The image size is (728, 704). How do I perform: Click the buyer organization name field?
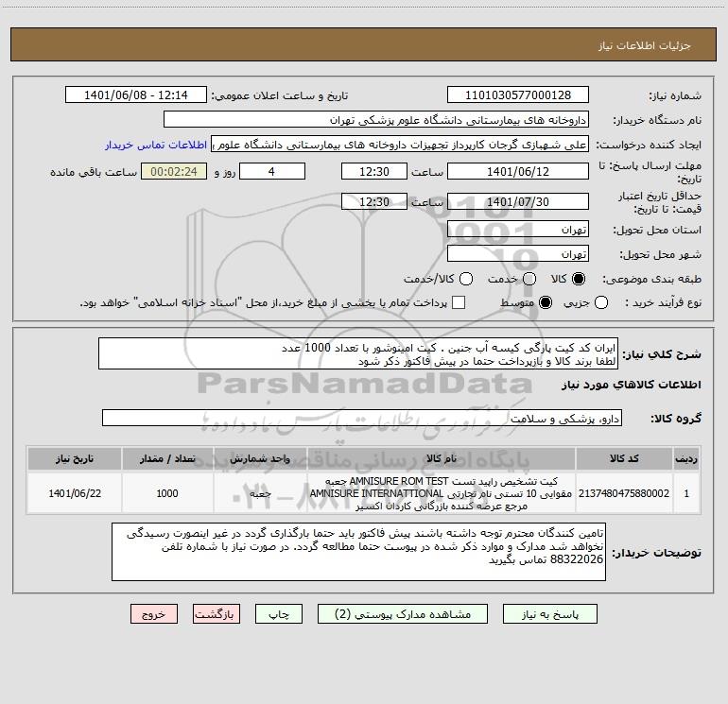[x=376, y=120]
